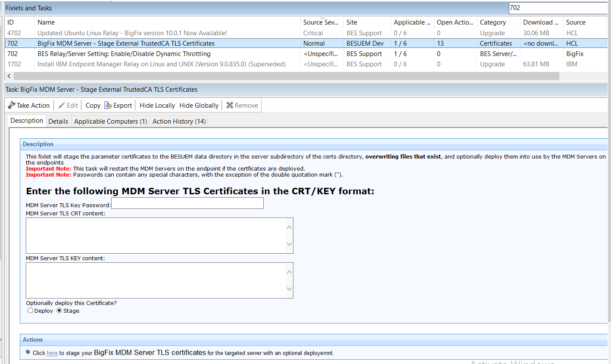
Task: Select the Stage radio button
Action: 59,311
